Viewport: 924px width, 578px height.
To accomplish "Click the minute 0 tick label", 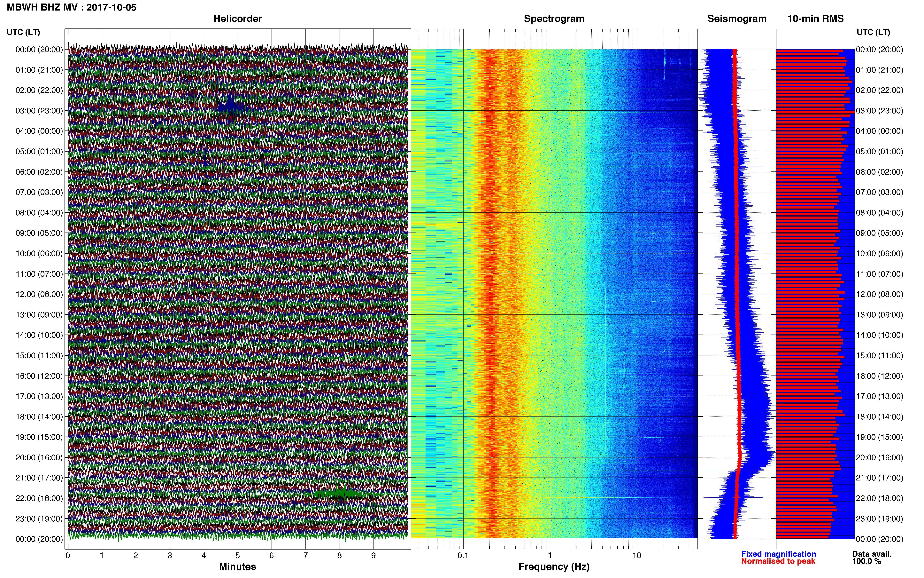I will [68, 555].
